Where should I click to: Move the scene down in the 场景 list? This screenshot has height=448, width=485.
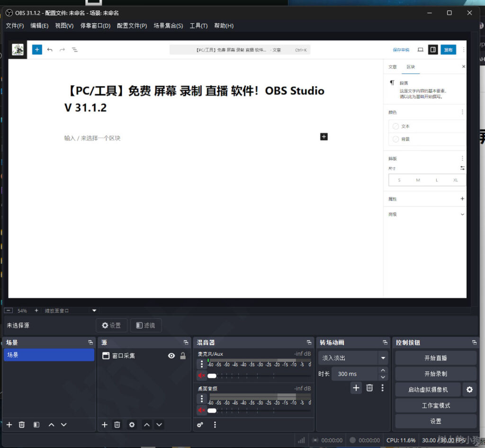64,425
